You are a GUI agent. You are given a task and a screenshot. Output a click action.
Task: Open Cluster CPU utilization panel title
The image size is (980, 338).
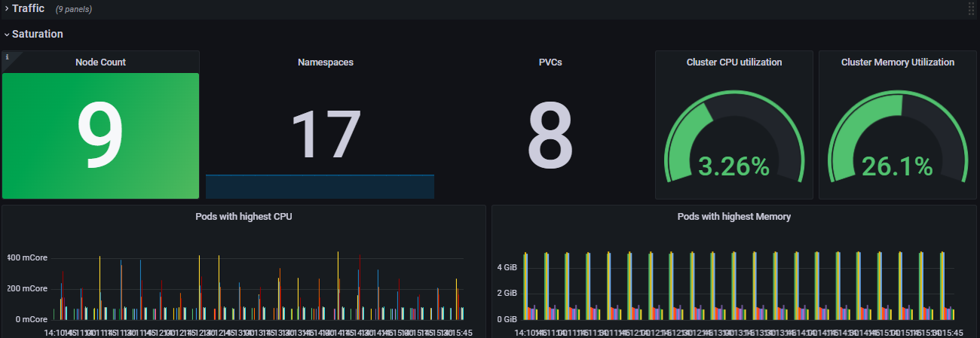[733, 62]
